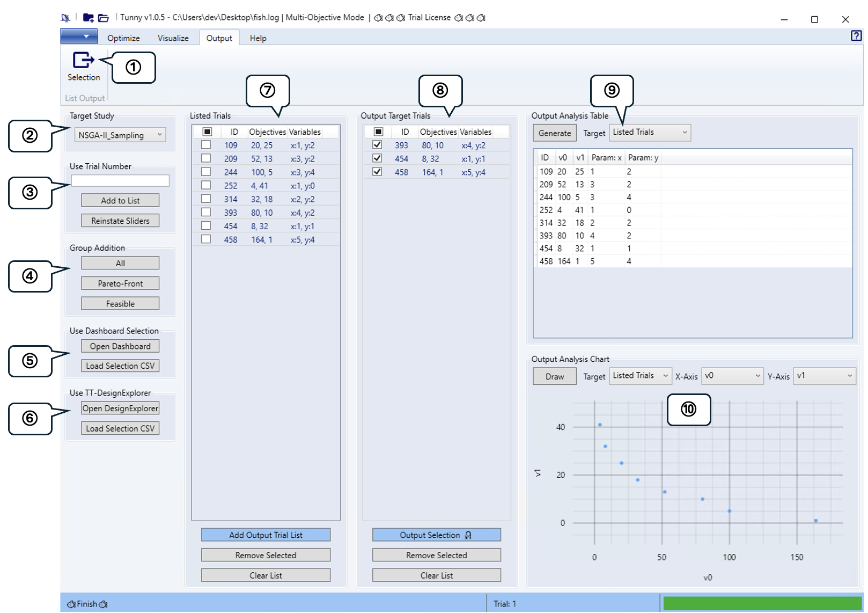Click the All group addition button
The width and height of the screenshot is (868, 613).
[120, 263]
